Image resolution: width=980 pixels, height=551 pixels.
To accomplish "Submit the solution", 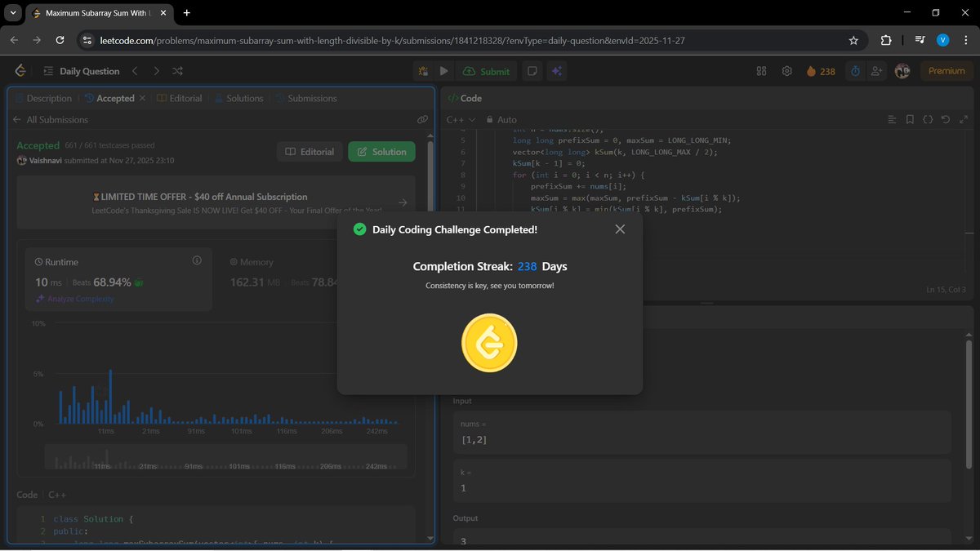I will 487,71.
